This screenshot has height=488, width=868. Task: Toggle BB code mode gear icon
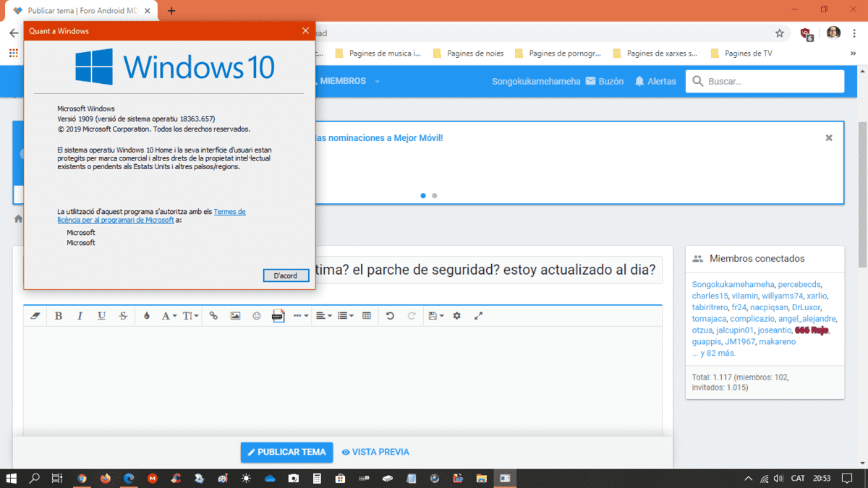(x=456, y=316)
